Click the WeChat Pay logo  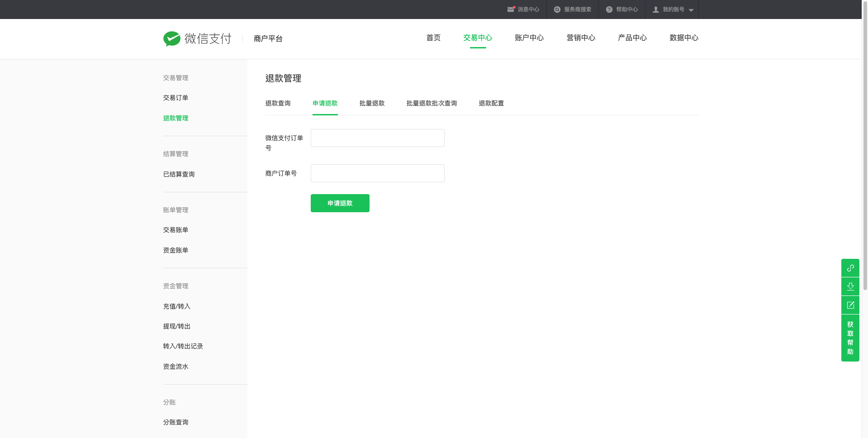point(197,39)
